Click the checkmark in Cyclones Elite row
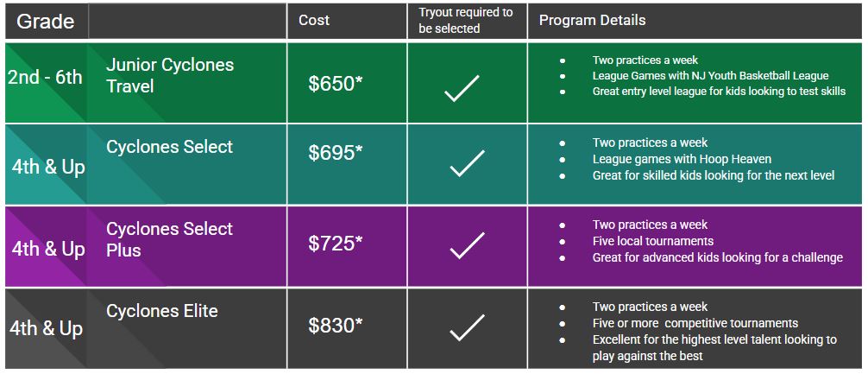The width and height of the screenshot is (868, 374). point(467,327)
